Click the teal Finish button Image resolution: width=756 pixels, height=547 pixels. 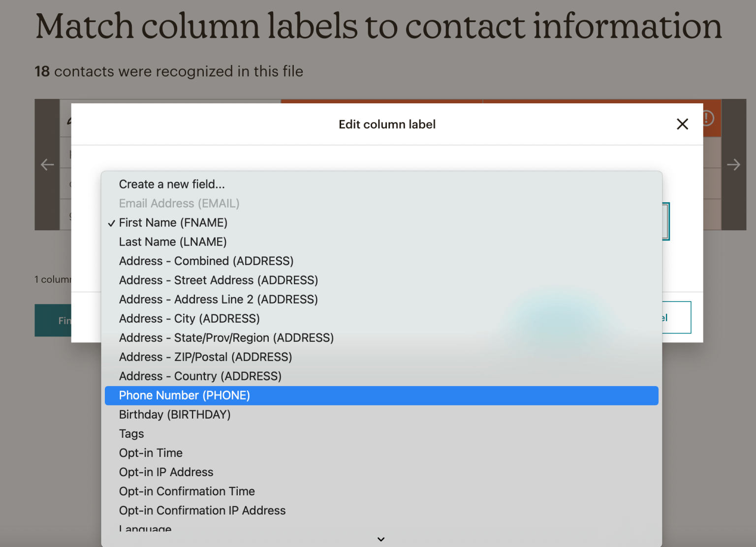point(63,320)
